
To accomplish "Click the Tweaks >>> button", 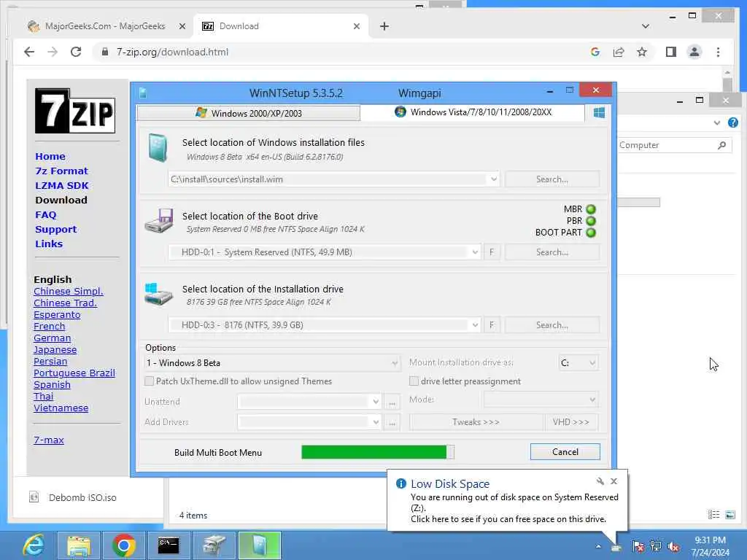I will (476, 422).
